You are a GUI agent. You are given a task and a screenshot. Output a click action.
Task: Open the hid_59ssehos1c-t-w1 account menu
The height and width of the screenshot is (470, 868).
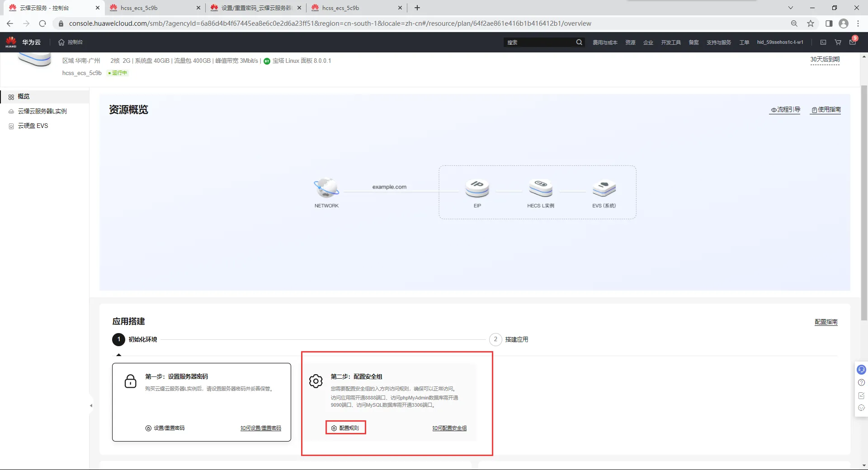(x=780, y=42)
